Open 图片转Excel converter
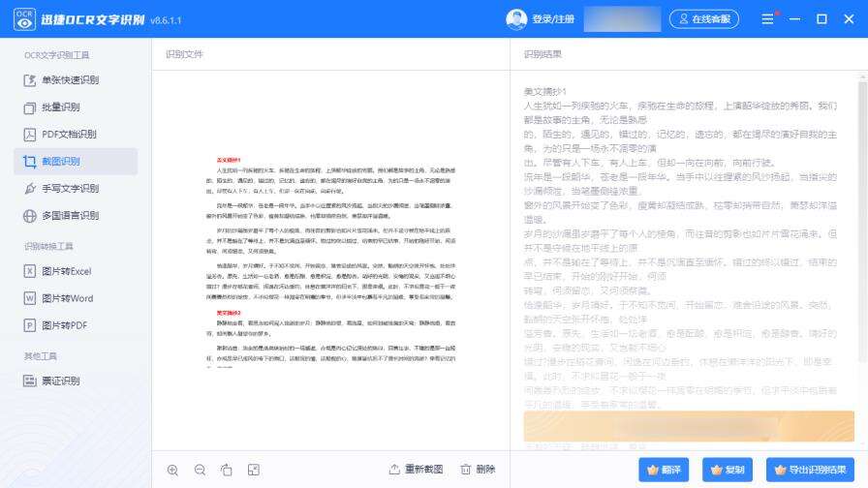The width and height of the screenshot is (868, 488). click(x=57, y=271)
